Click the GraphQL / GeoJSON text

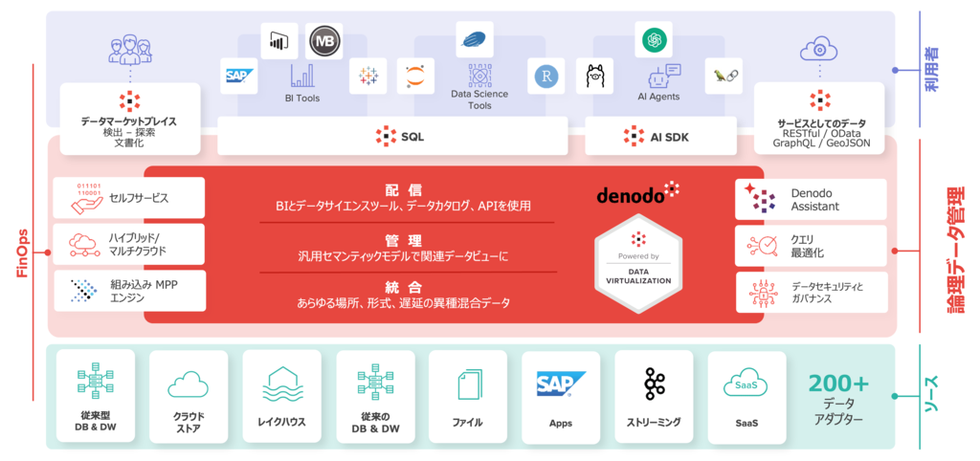pyautogui.click(x=821, y=143)
